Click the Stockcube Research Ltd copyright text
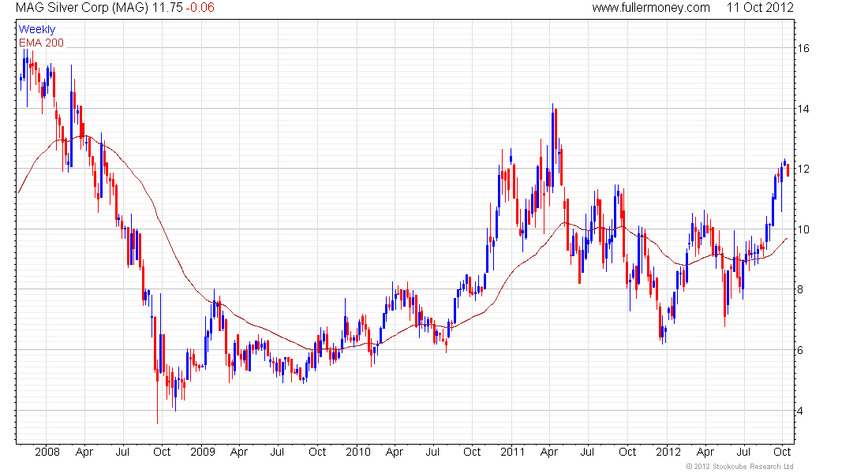868x473 pixels. pos(739,467)
